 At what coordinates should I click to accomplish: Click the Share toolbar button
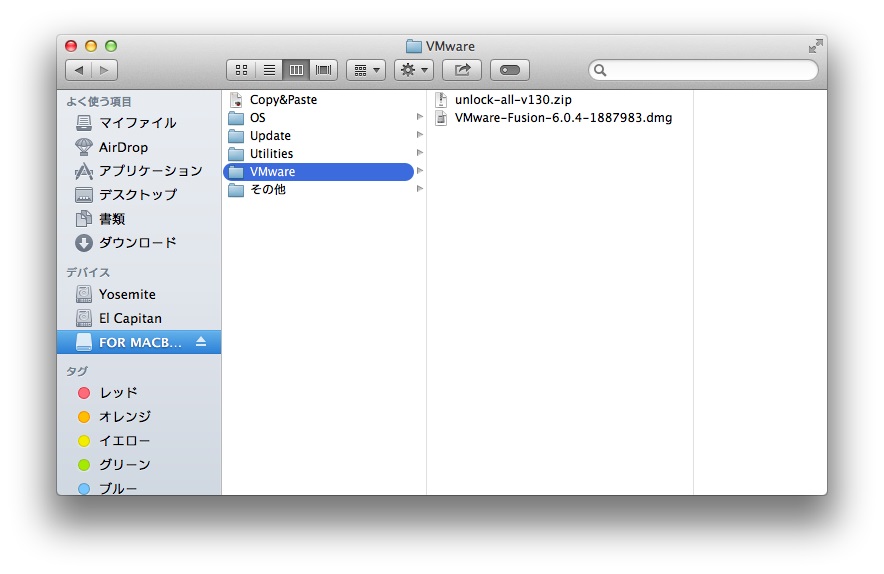(462, 70)
